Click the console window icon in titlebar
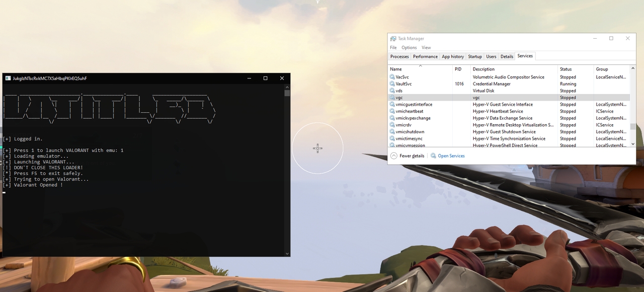The height and width of the screenshot is (292, 644). 7,78
